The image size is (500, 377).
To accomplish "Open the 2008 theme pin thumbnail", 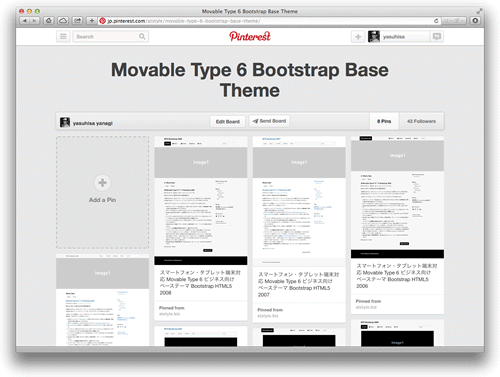I will [x=201, y=201].
